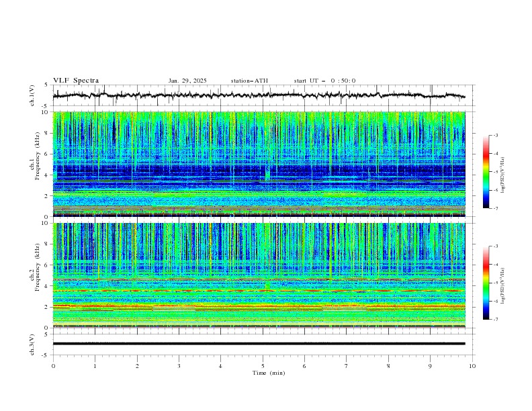Click the ch.1 'Frequency (kHz)' axis label
The height and width of the screenshot is (411, 532).
pyautogui.click(x=38, y=156)
